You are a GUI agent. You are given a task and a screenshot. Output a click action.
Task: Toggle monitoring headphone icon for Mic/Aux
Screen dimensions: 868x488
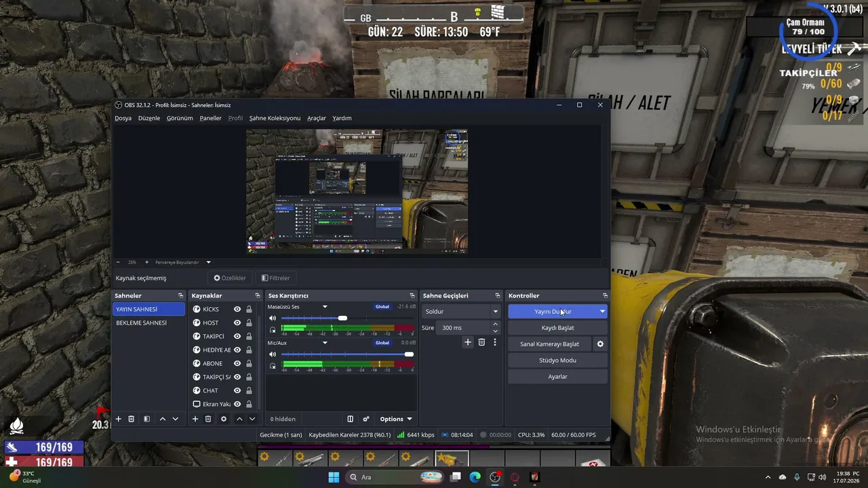tap(273, 366)
